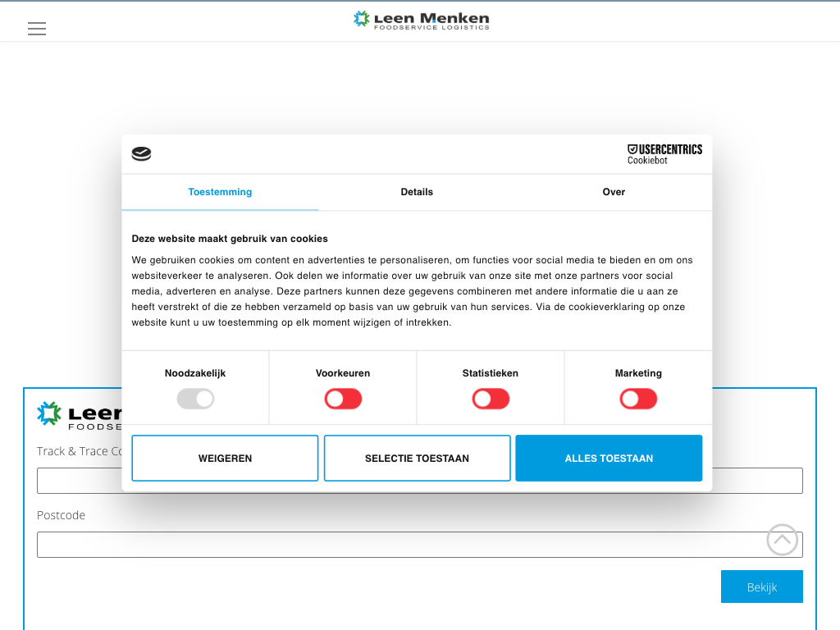The width and height of the screenshot is (840, 630).
Task: Enable the Marketing cookie toggle
Action: pos(638,399)
